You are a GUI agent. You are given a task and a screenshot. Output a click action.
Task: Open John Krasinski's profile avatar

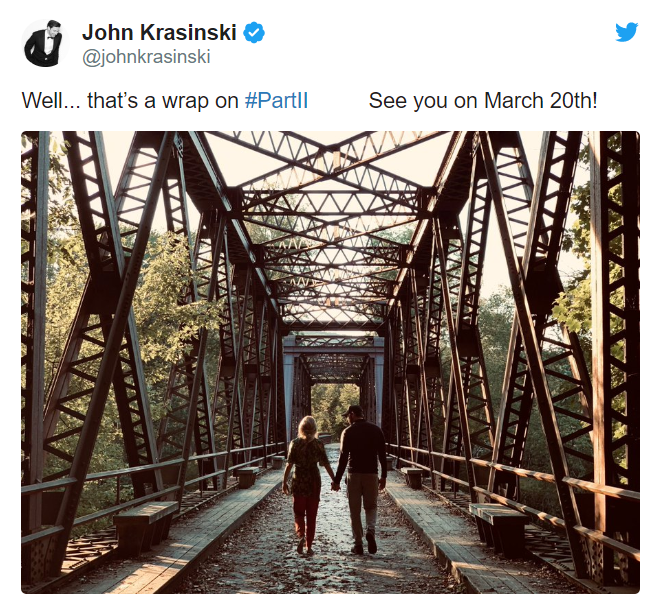[x=44, y=43]
